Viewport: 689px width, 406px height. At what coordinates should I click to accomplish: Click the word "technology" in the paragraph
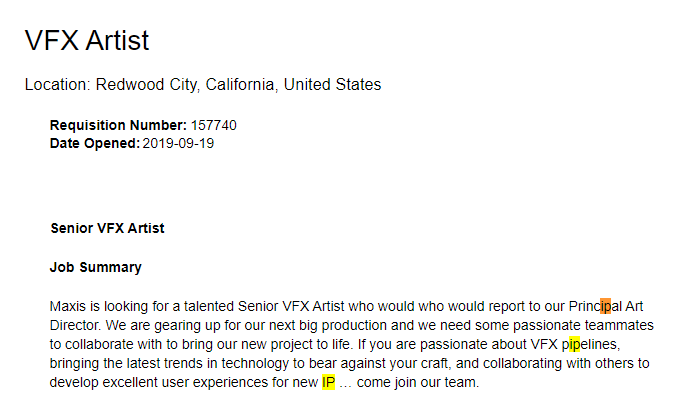[299, 363]
